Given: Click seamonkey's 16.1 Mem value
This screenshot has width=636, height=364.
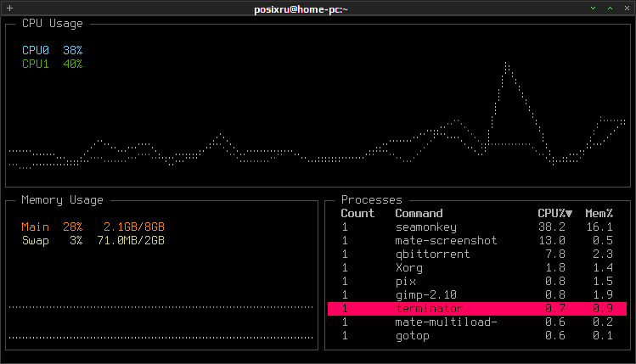Looking at the screenshot, I should [x=599, y=227].
